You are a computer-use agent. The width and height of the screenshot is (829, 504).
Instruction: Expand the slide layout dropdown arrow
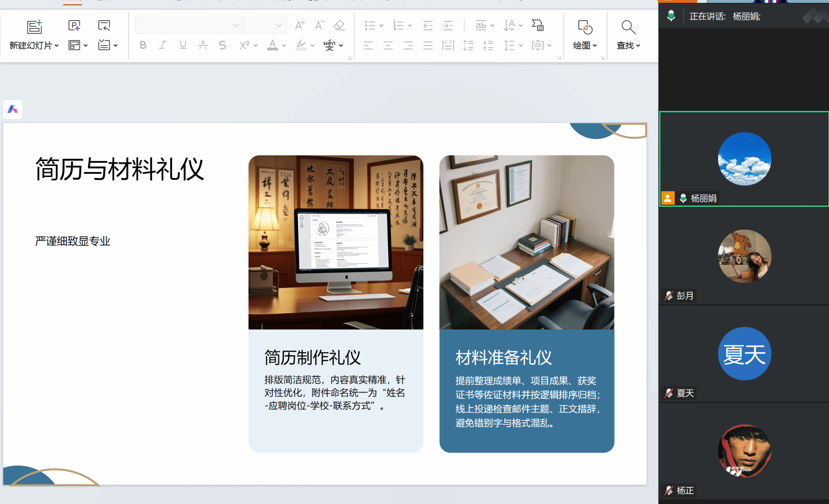coord(86,45)
